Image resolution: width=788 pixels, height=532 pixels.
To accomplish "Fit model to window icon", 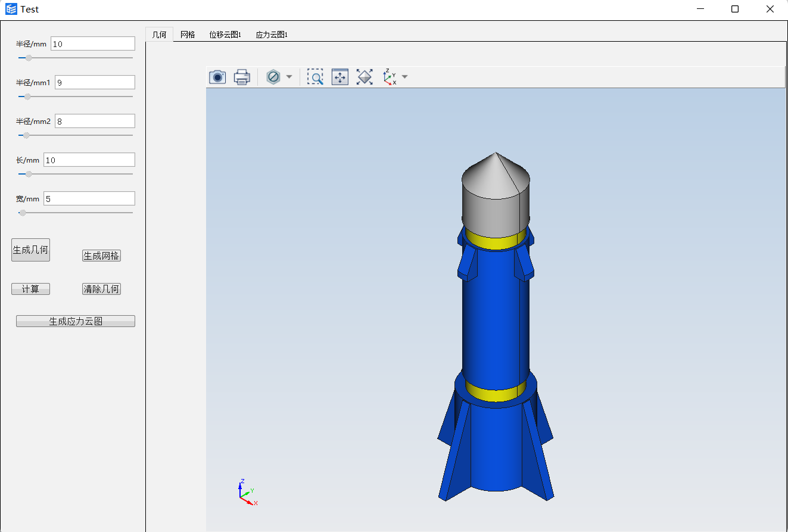I will coord(365,77).
